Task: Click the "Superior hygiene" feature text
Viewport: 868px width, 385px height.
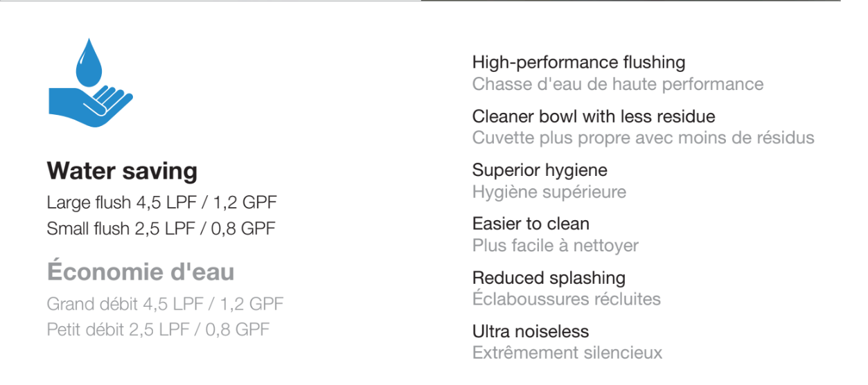Action: [540, 170]
